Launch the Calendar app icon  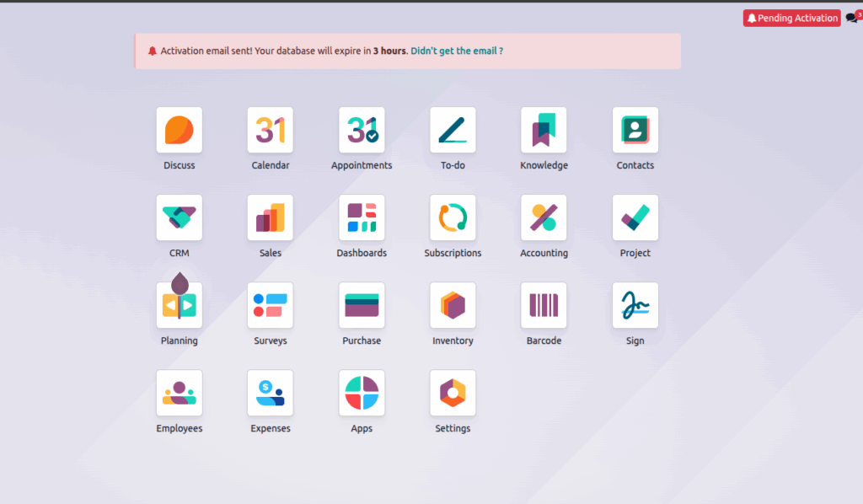pyautogui.click(x=271, y=130)
